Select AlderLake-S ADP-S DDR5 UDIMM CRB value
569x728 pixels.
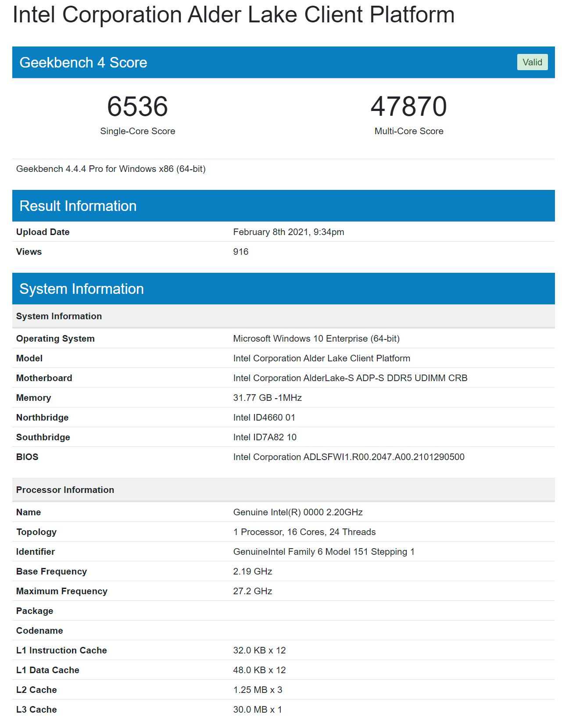coord(350,378)
